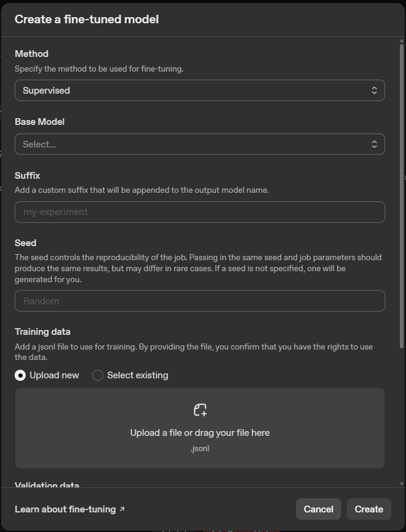This screenshot has height=532, width=406.
Task: Open the Learn about fine-tuning link
Action: pos(64,509)
